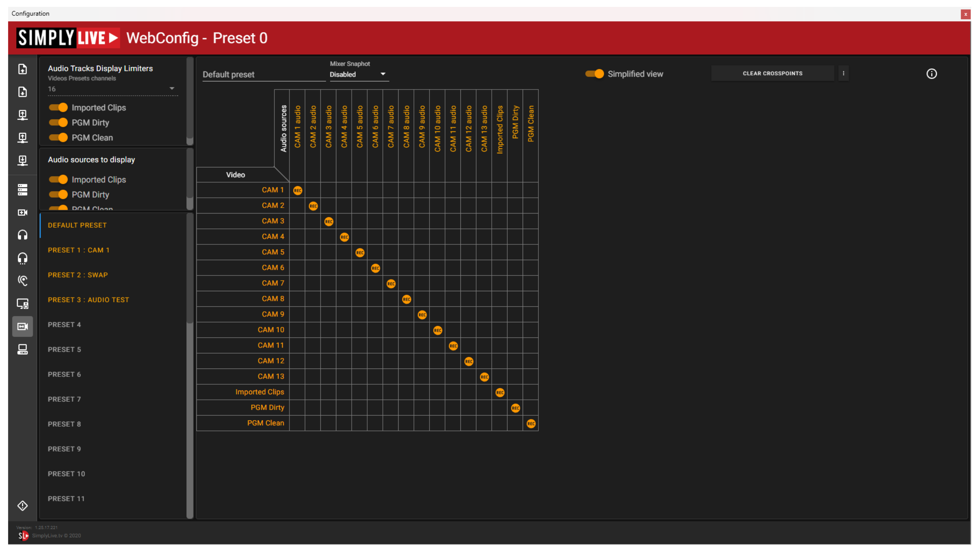This screenshot has width=980, height=551.
Task: Switch off the Simplified view toggle
Action: click(x=595, y=74)
